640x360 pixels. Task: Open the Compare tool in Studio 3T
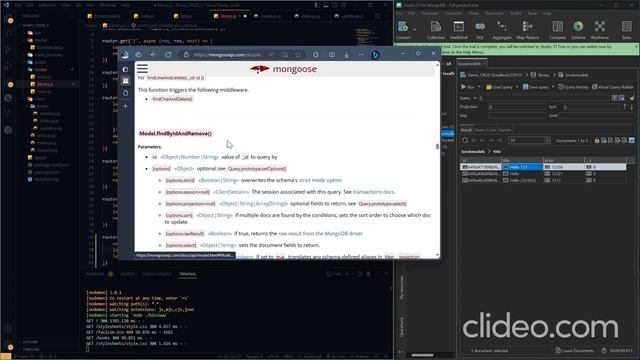557,30
